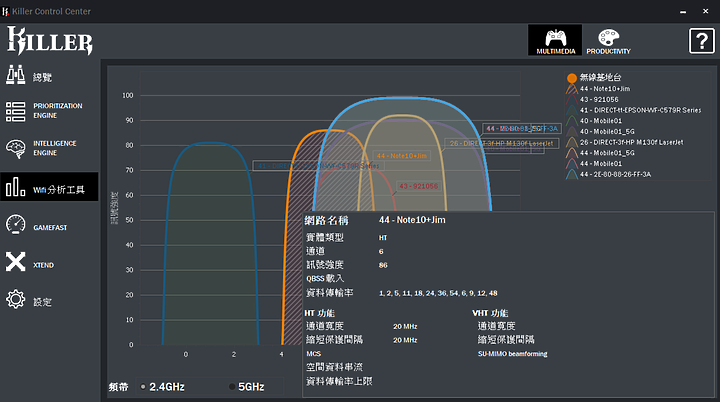The height and width of the screenshot is (402, 720).
Task: Click the signal strength value 86
Action: click(x=383, y=265)
